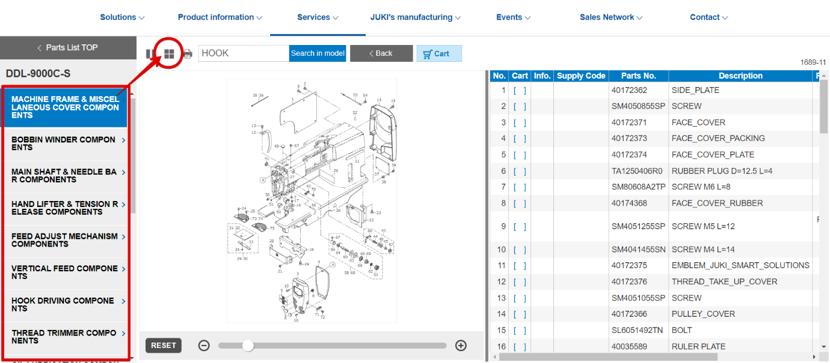Zoom in diagram with plus icon
Image resolution: width=830 pixels, height=363 pixels.
461,346
